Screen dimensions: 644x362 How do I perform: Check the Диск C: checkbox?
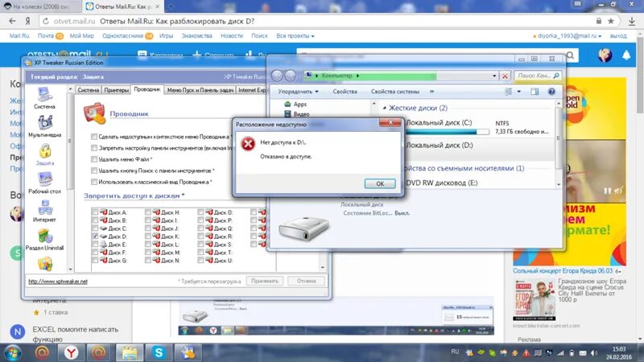[95, 228]
